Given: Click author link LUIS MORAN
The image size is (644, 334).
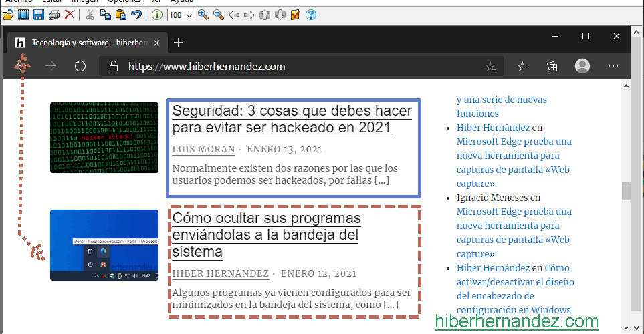Looking at the screenshot, I should coord(204,150).
